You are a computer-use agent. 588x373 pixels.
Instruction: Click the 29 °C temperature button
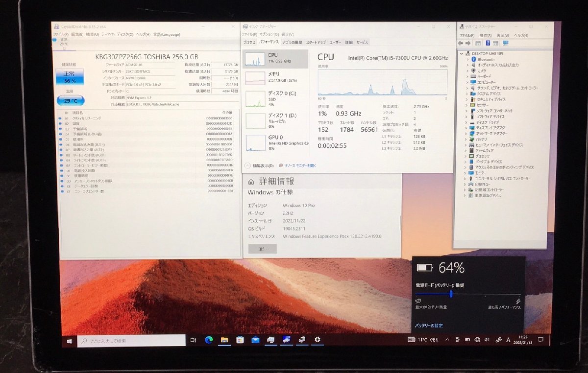click(x=71, y=100)
